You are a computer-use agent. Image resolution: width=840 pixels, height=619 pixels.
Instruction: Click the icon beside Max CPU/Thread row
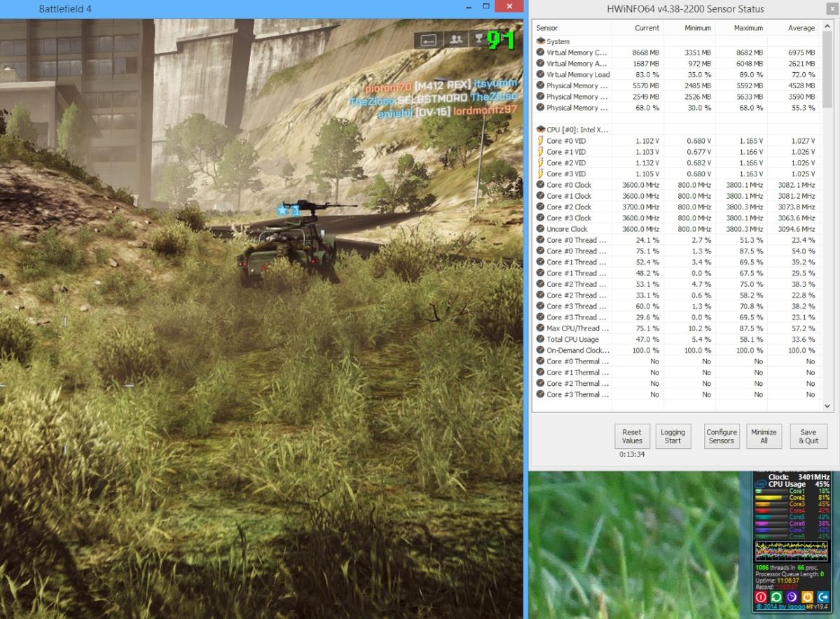pyautogui.click(x=541, y=328)
